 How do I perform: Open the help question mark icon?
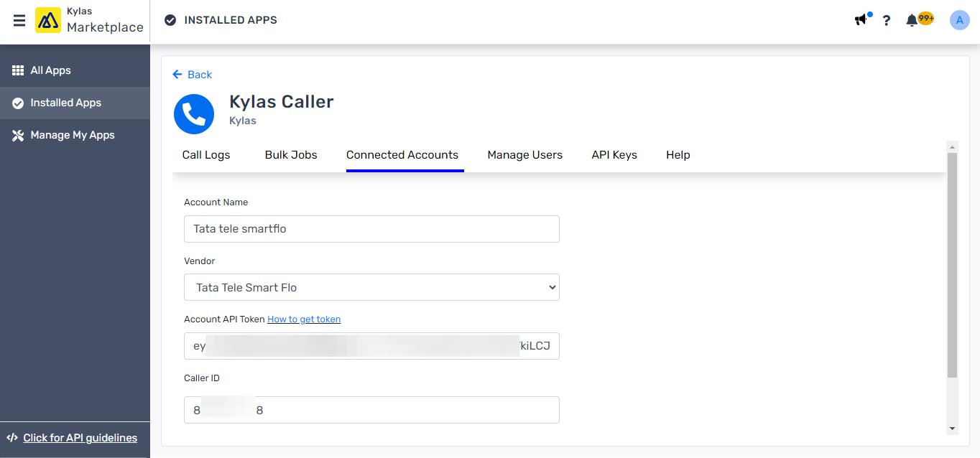pos(887,20)
